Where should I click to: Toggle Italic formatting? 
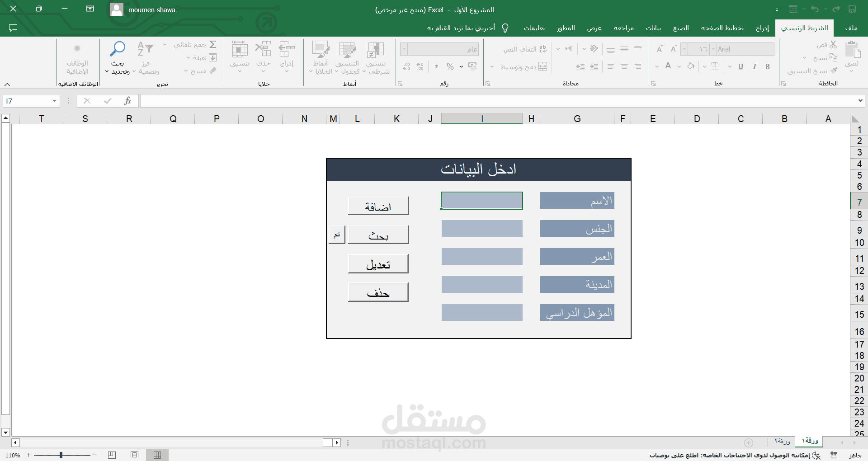pyautogui.click(x=754, y=66)
